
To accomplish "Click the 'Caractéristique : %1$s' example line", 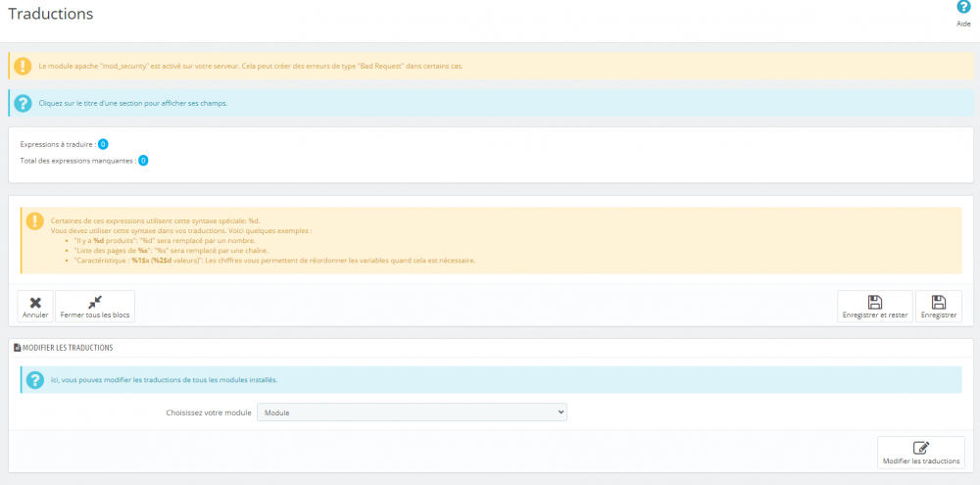I will point(274,261).
